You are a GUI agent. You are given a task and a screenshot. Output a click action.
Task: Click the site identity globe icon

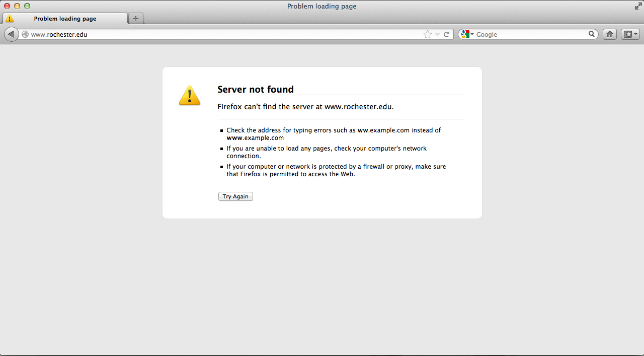[25, 35]
